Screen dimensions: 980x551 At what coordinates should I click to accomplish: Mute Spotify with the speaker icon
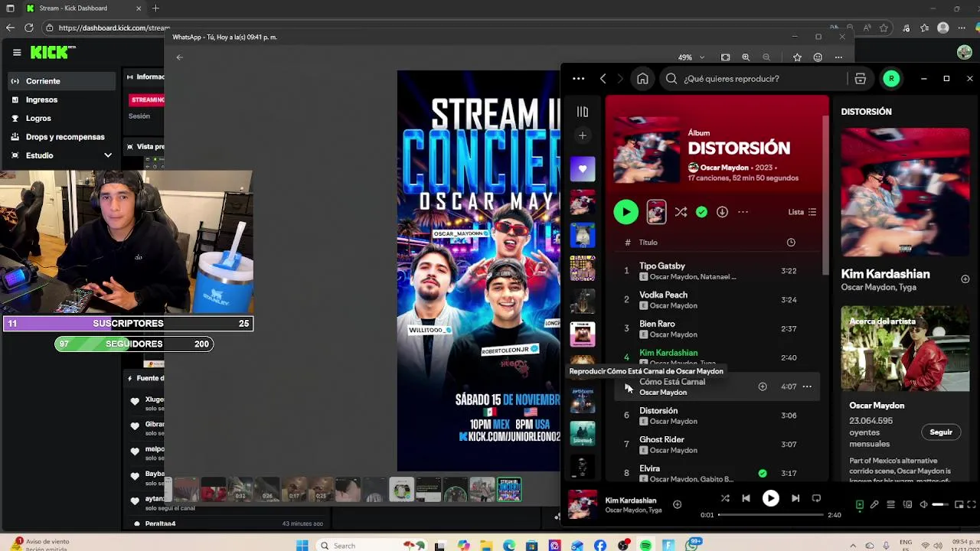click(923, 504)
